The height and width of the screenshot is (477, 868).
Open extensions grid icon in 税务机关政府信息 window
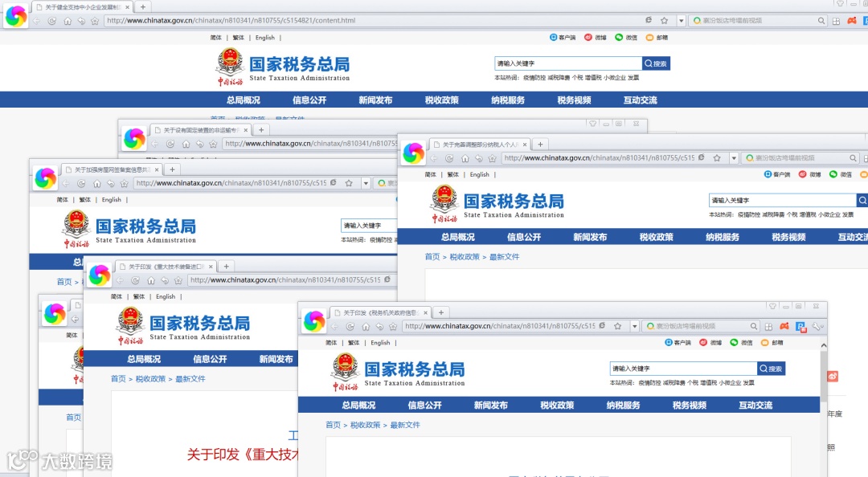tap(768, 327)
